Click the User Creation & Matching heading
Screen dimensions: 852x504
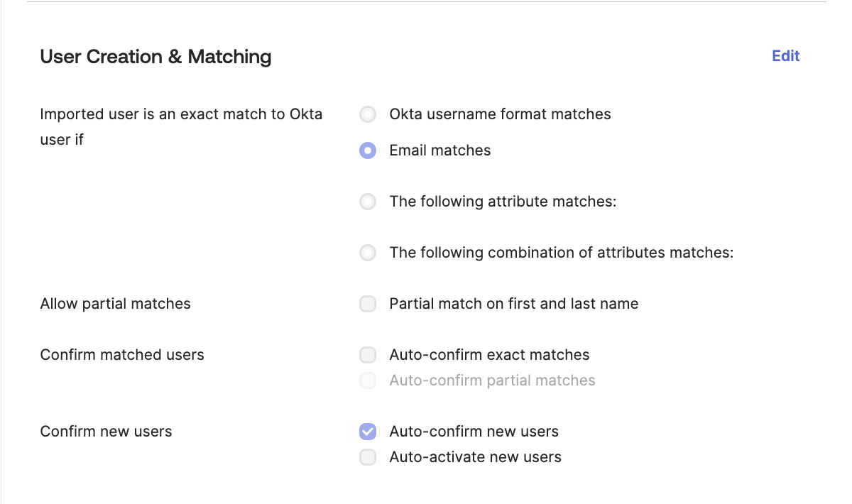click(155, 57)
